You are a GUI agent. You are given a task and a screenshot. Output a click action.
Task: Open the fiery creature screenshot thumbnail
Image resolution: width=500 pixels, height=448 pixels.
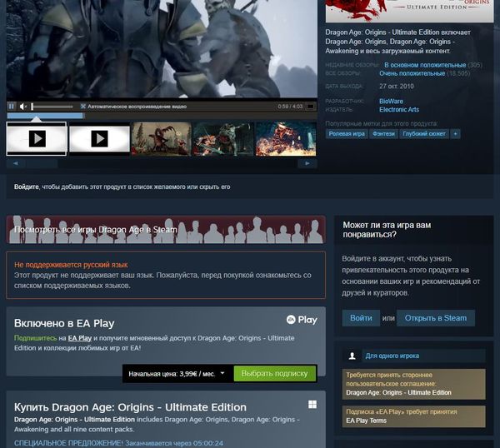pos(286,139)
